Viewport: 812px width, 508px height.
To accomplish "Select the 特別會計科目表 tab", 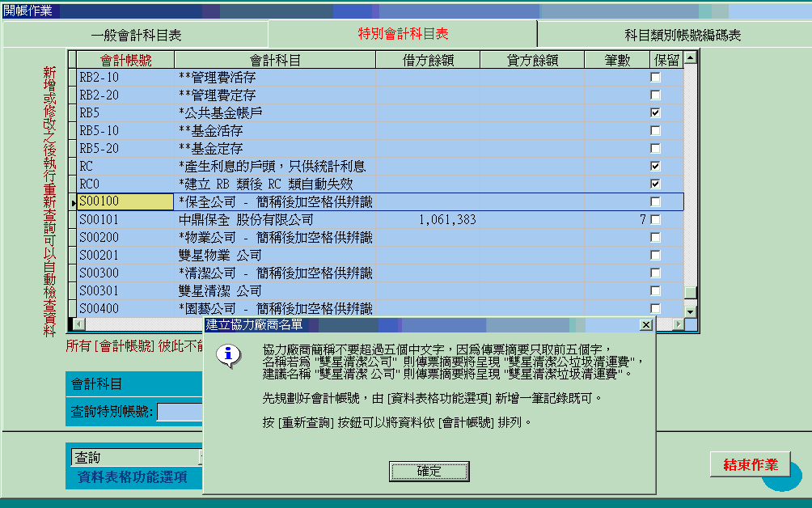I will coord(403,34).
